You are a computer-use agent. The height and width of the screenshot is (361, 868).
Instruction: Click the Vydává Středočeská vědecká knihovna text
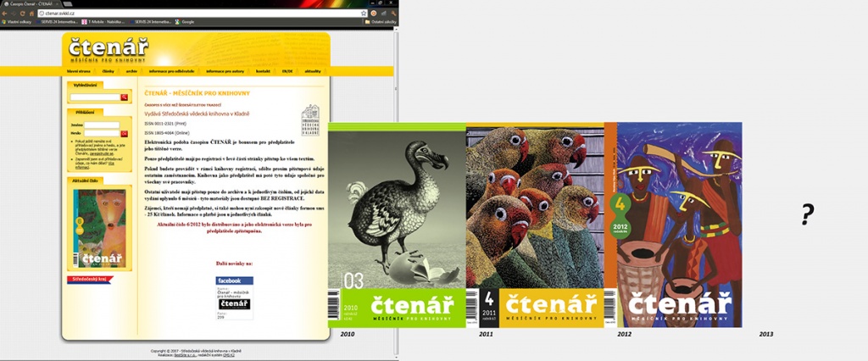[197, 113]
